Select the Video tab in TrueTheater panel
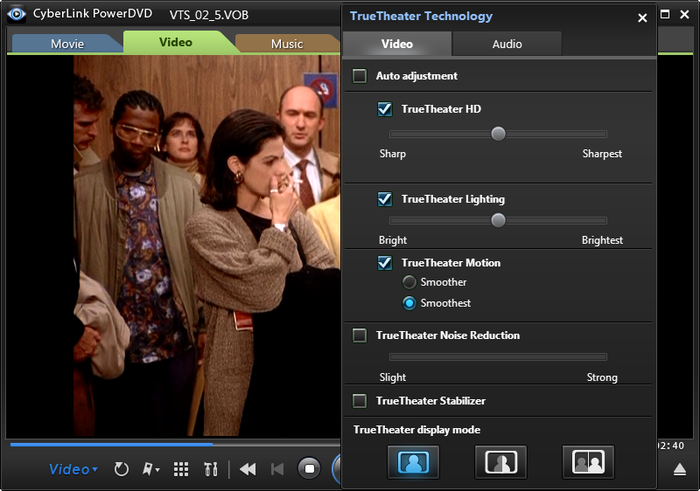This screenshot has height=491, width=700. click(x=397, y=44)
